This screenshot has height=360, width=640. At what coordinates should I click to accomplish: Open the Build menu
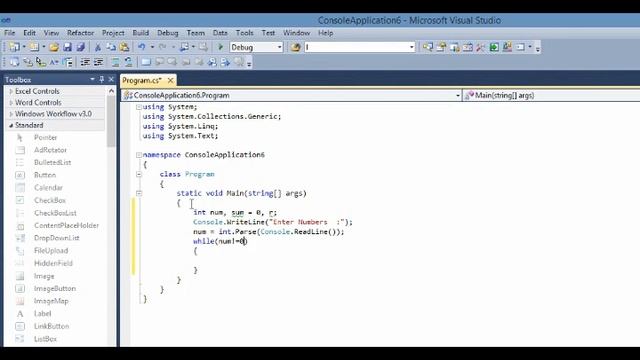pos(140,33)
